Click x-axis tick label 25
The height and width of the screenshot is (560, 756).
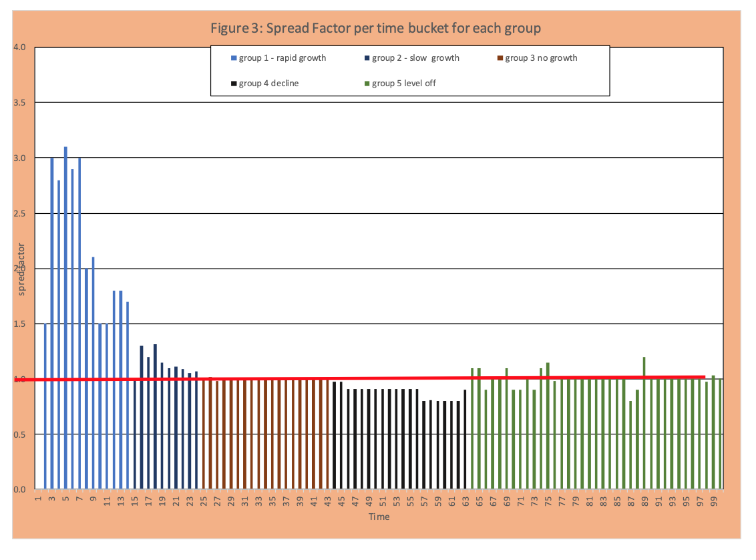[204, 501]
